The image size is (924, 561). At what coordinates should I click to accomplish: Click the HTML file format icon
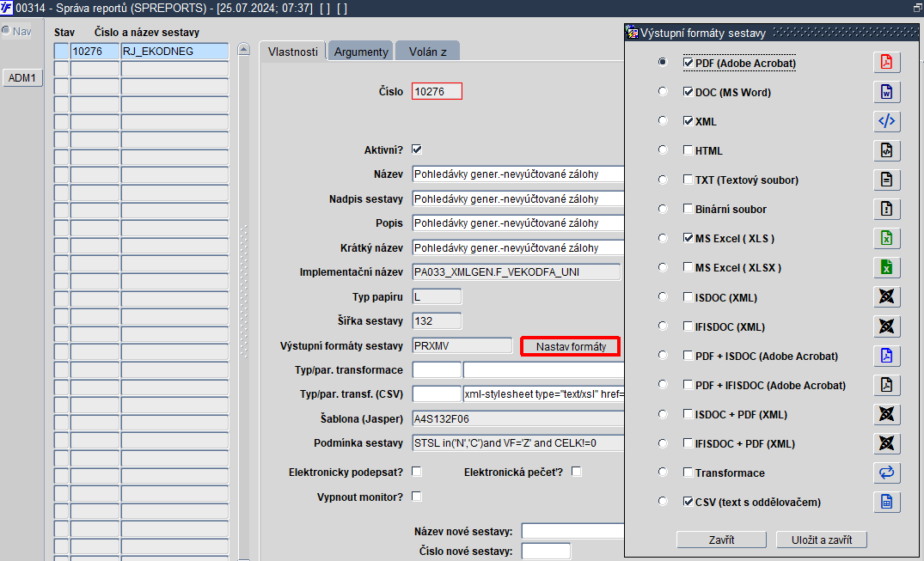(886, 150)
